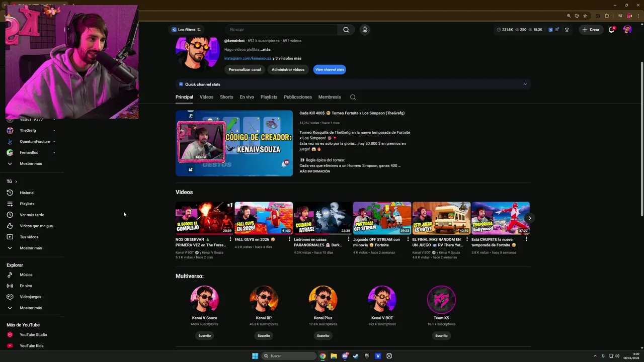Screen dimensions: 644x362
Task: Open Epic Games launcher from taskbar
Action: pos(367,356)
